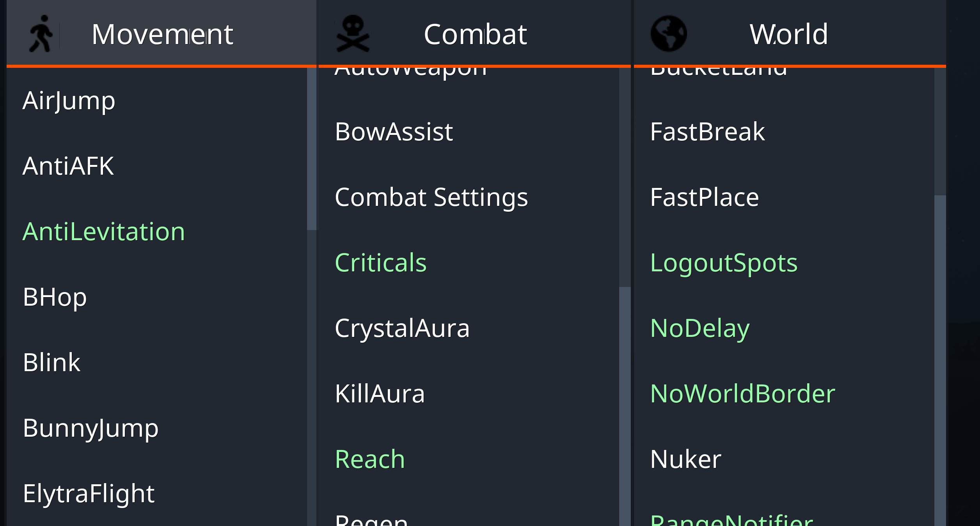980x526 pixels.
Task: Collapse the World panel header
Action: coord(790,33)
